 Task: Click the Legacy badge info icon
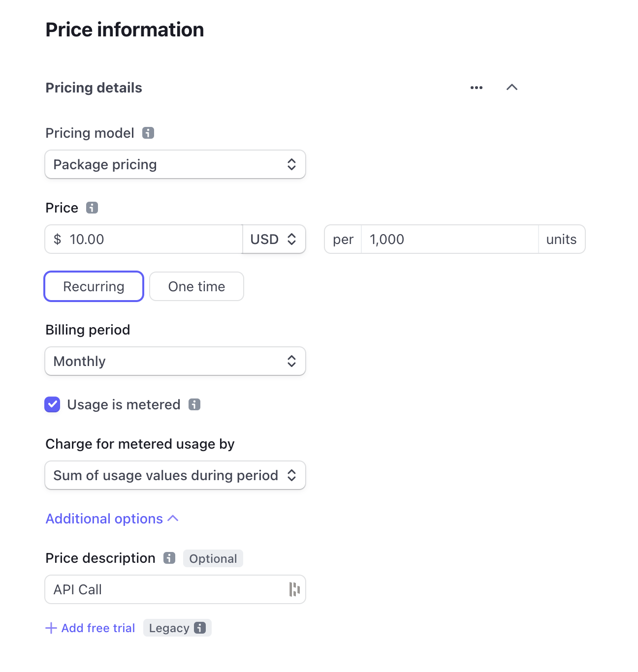[x=200, y=628]
